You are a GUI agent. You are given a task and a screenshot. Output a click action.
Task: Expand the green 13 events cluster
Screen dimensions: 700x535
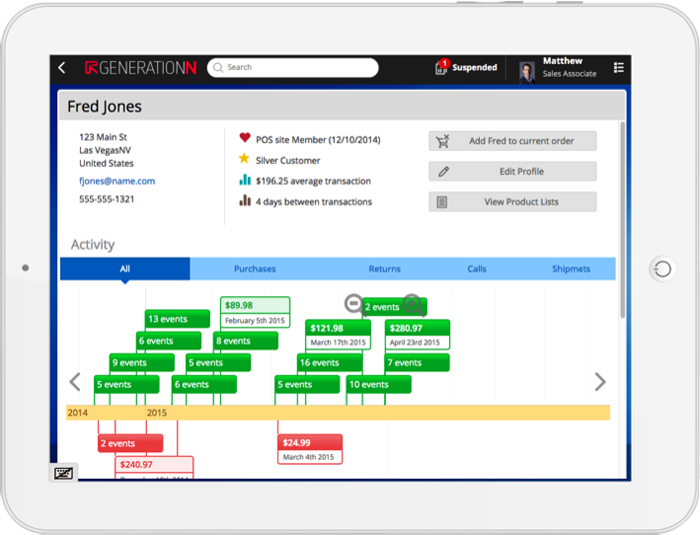click(177, 319)
